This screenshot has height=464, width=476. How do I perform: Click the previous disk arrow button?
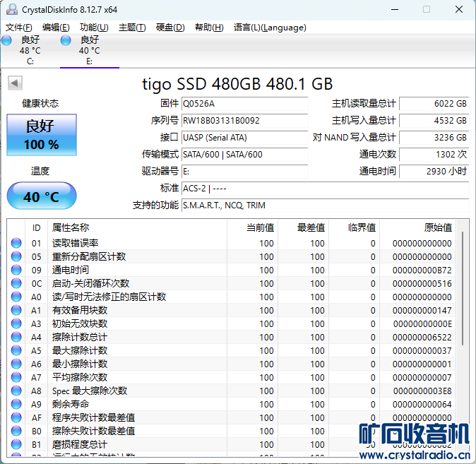click(x=14, y=83)
